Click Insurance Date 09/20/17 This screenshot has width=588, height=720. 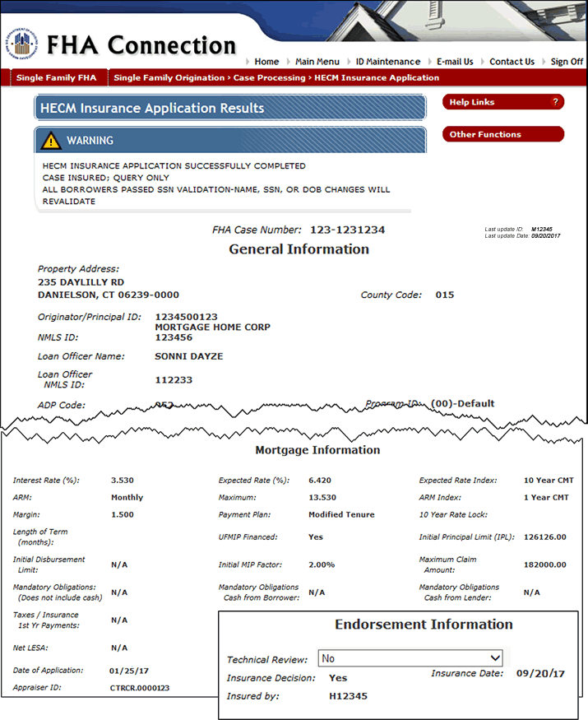pyautogui.click(x=541, y=674)
